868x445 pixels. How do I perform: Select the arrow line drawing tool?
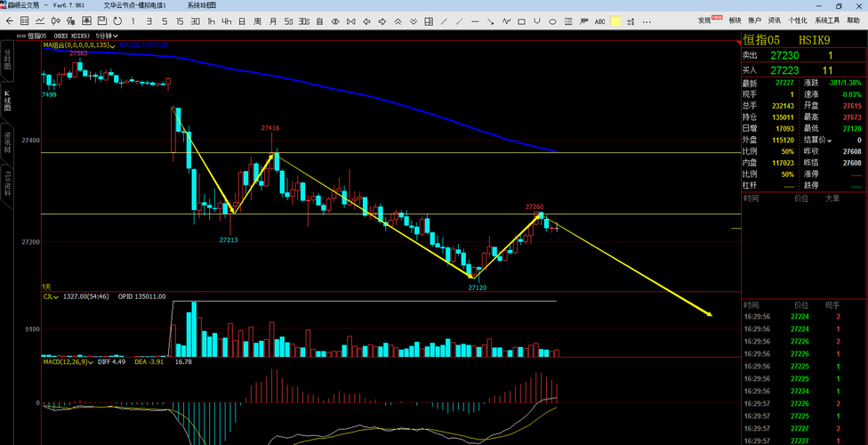pos(490,21)
